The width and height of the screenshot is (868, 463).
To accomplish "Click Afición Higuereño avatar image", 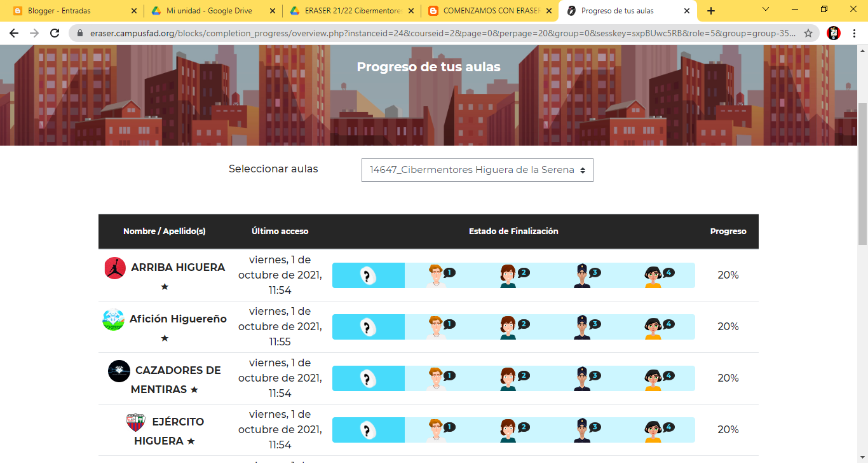I will pyautogui.click(x=113, y=319).
